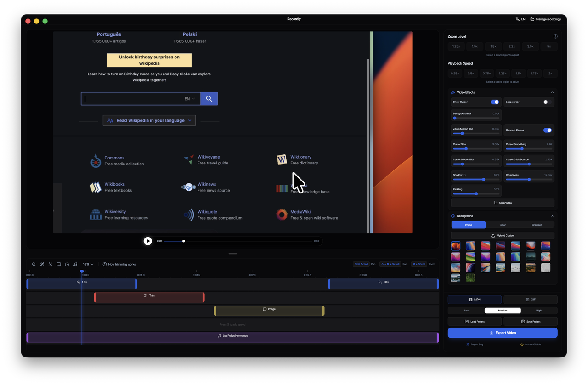This screenshot has width=588, height=385.
Task: Click the Export Video button
Action: (503, 332)
